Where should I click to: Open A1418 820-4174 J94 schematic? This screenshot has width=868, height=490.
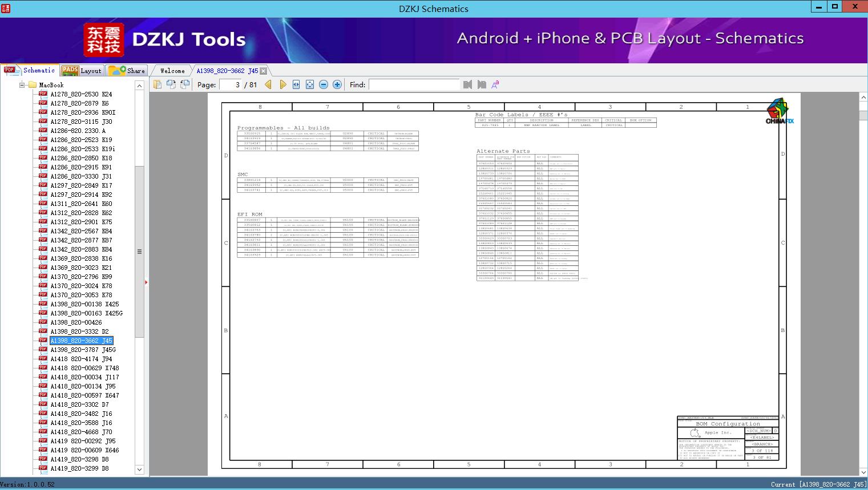[x=81, y=359]
